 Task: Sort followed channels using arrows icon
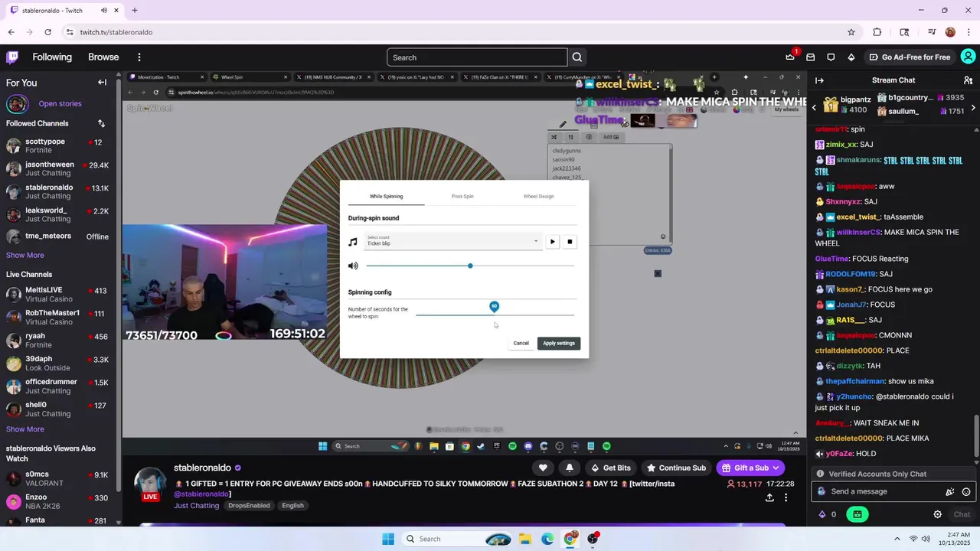[x=101, y=123]
